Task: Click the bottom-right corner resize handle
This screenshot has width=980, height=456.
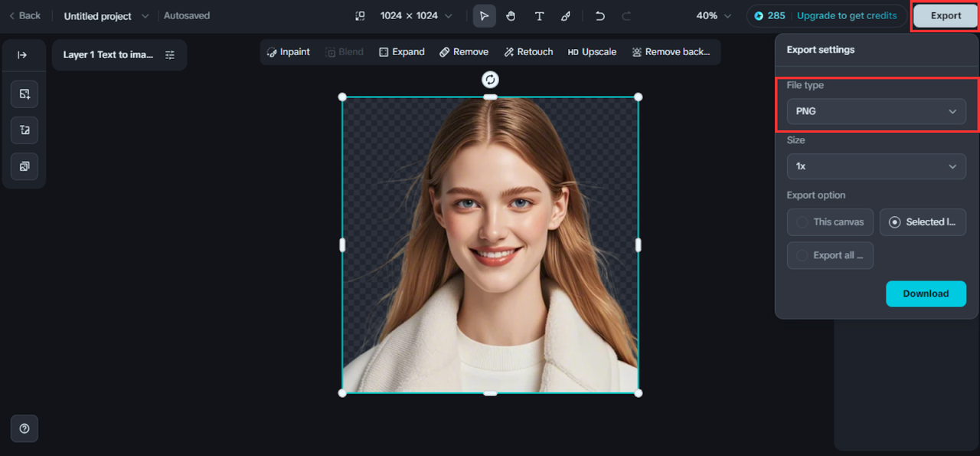Action: click(x=639, y=393)
